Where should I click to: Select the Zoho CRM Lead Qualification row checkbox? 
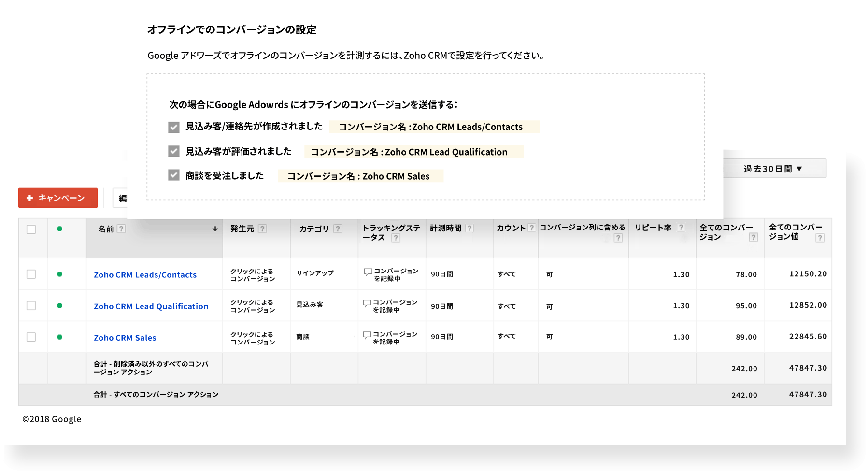click(x=31, y=306)
